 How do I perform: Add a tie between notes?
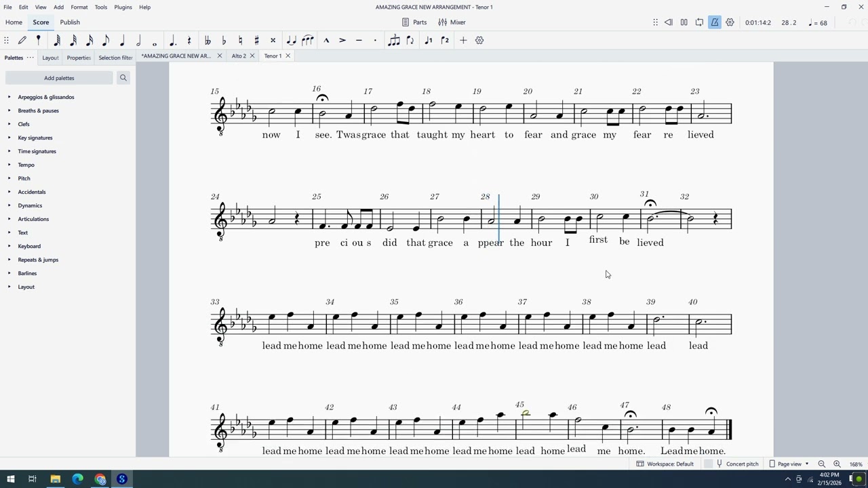[291, 41]
